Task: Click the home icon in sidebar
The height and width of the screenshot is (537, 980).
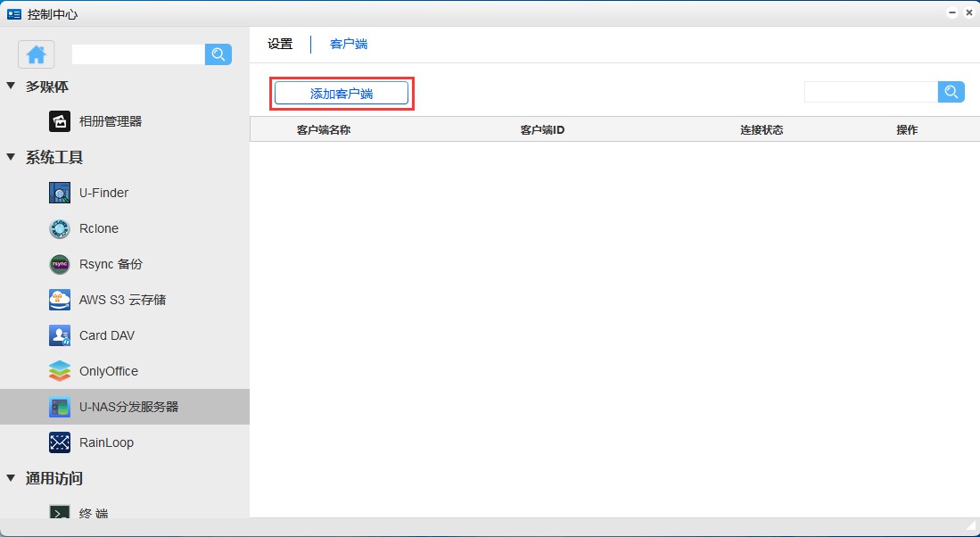Action: 37,54
